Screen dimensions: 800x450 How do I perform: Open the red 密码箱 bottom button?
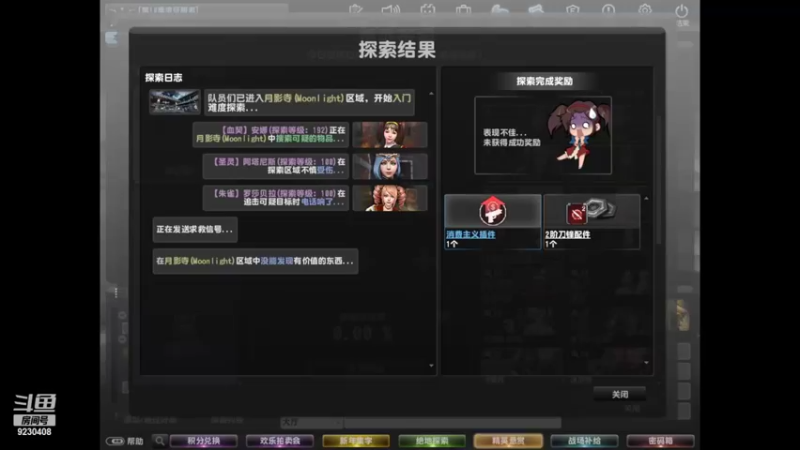pos(660,441)
